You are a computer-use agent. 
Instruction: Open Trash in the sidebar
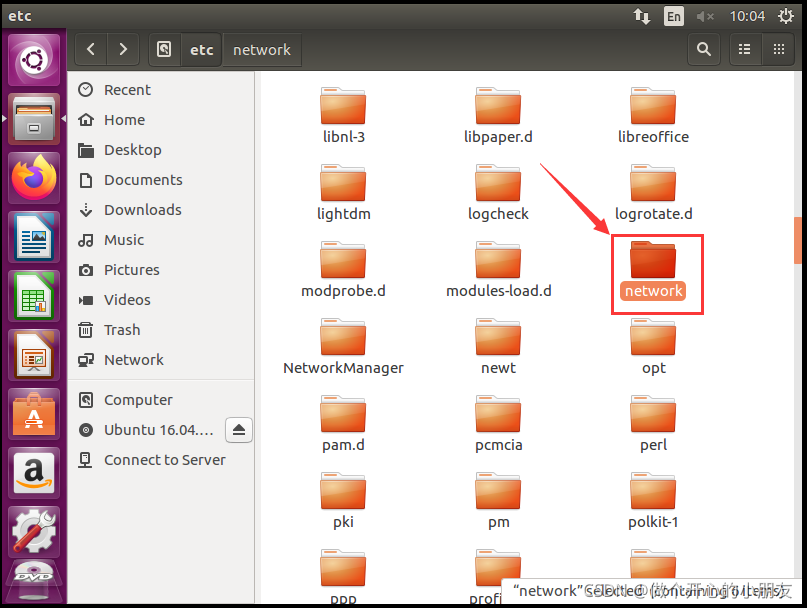click(161, 329)
